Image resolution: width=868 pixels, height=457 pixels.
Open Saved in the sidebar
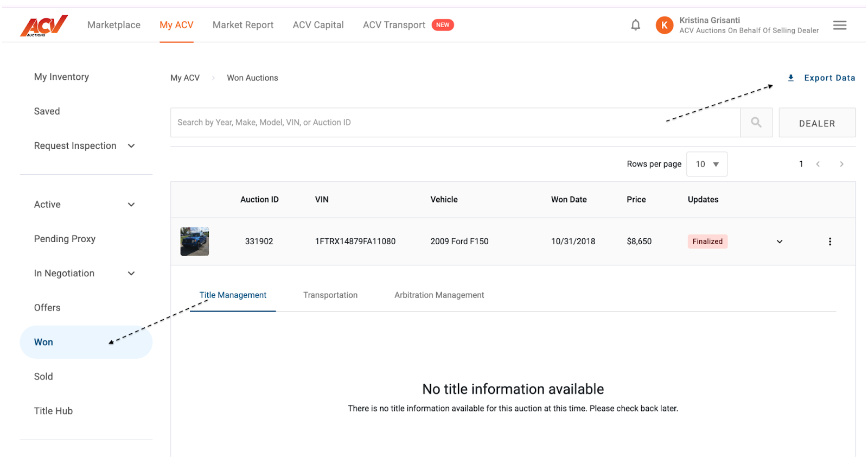(47, 111)
